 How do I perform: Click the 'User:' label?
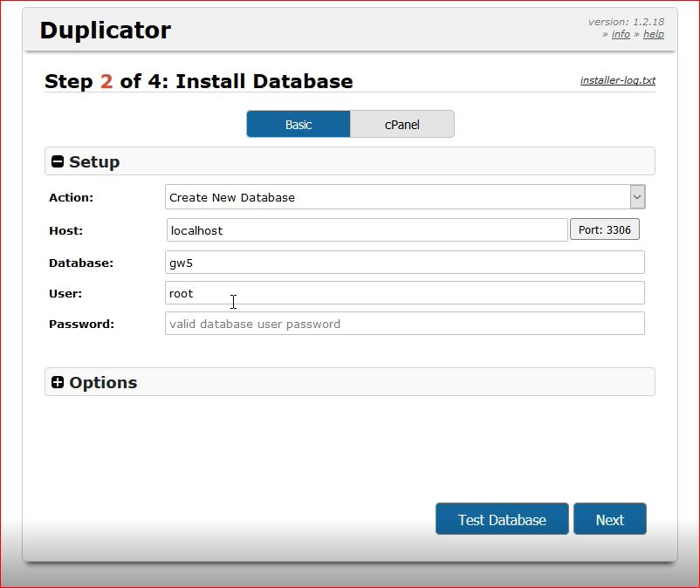(x=65, y=293)
